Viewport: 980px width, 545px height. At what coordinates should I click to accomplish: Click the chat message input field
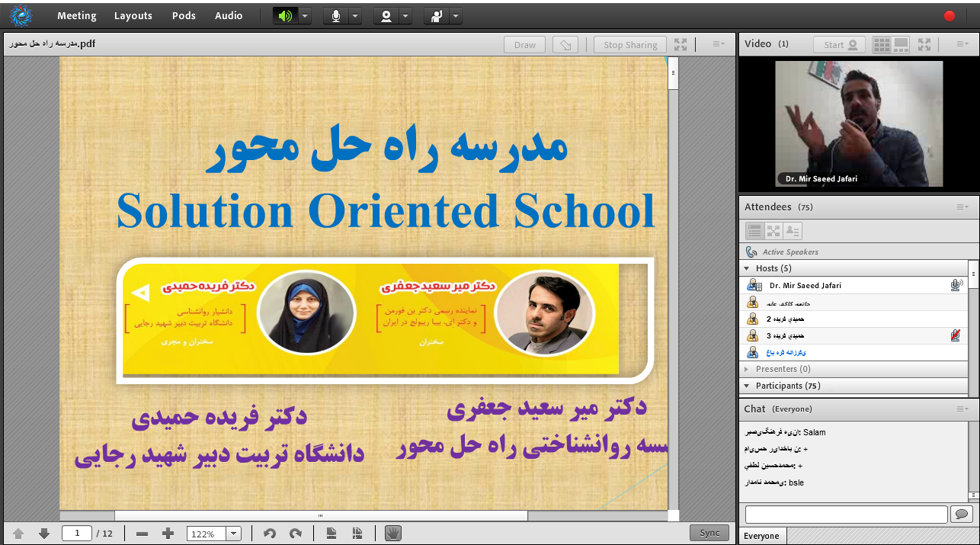tap(846, 515)
